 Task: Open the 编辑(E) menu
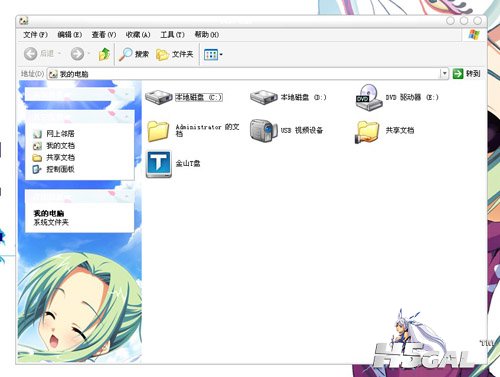(x=70, y=35)
